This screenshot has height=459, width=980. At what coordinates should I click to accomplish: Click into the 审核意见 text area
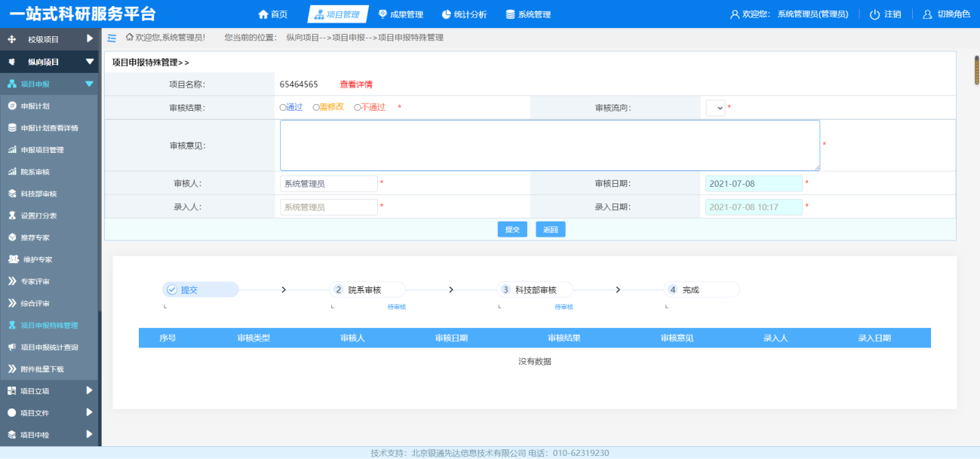coord(550,145)
